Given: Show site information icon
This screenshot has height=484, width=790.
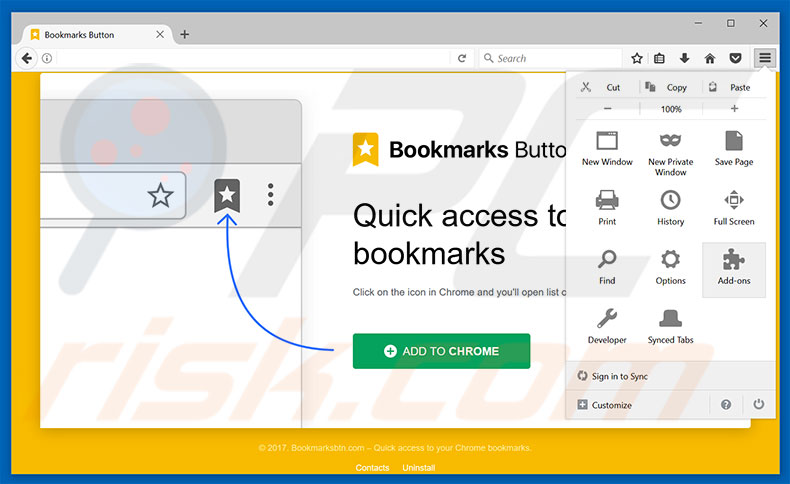Looking at the screenshot, I should point(47,58).
